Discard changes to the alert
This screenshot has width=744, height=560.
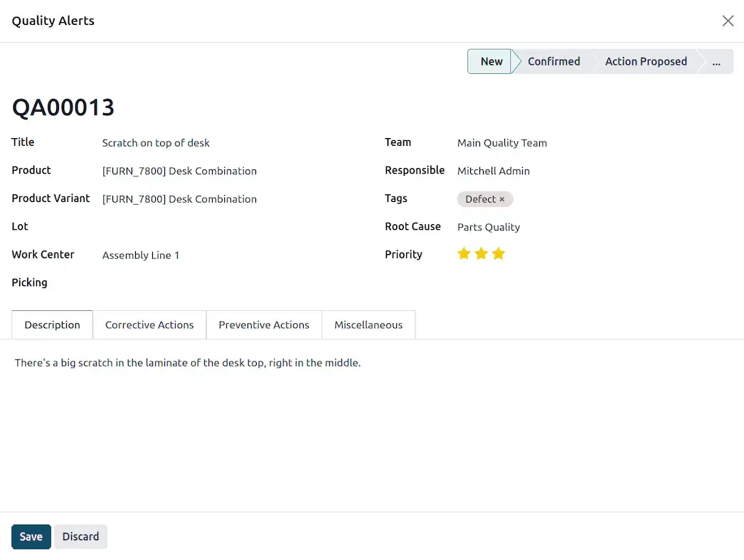[x=80, y=537]
